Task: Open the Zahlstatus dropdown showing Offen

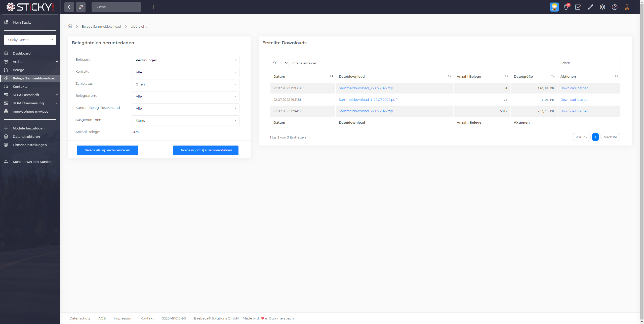Action: (x=185, y=84)
